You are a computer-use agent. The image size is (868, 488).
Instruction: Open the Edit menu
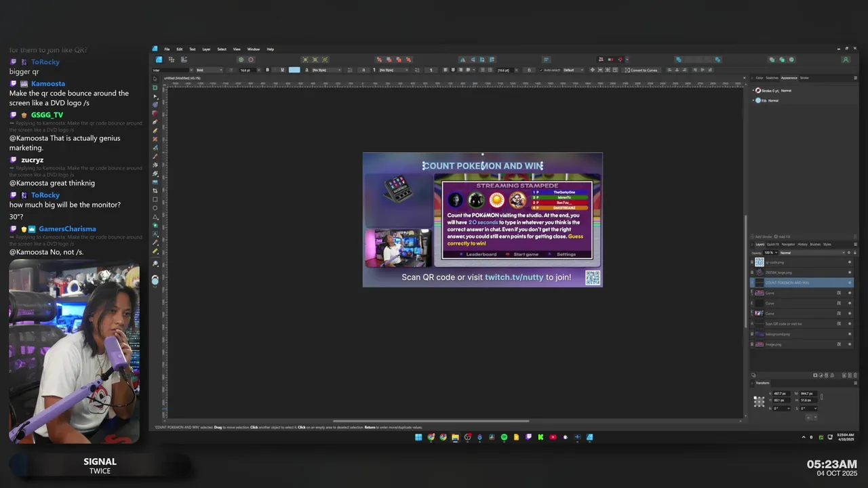tap(180, 49)
